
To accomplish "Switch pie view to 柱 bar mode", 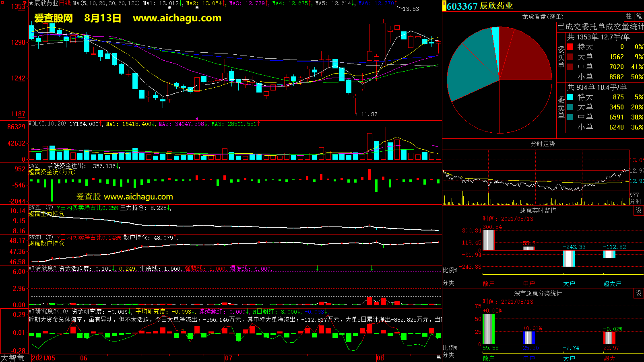I will click(629, 16).
